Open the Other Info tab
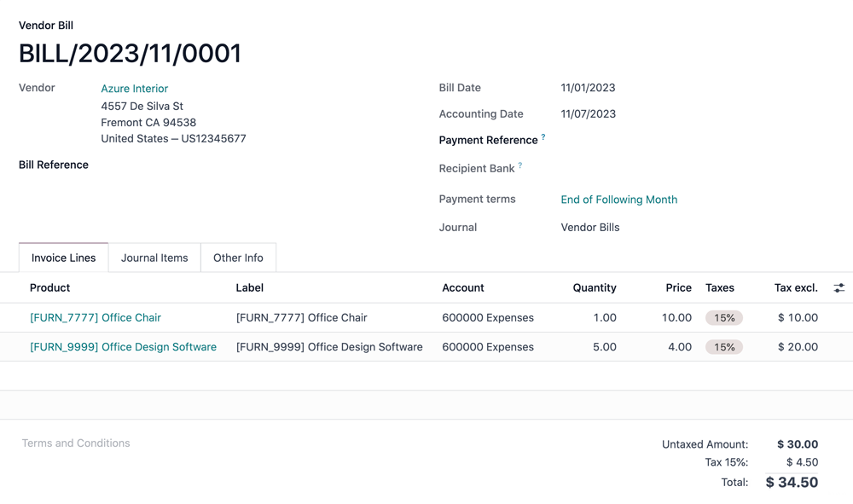The width and height of the screenshot is (853, 504). tap(238, 258)
